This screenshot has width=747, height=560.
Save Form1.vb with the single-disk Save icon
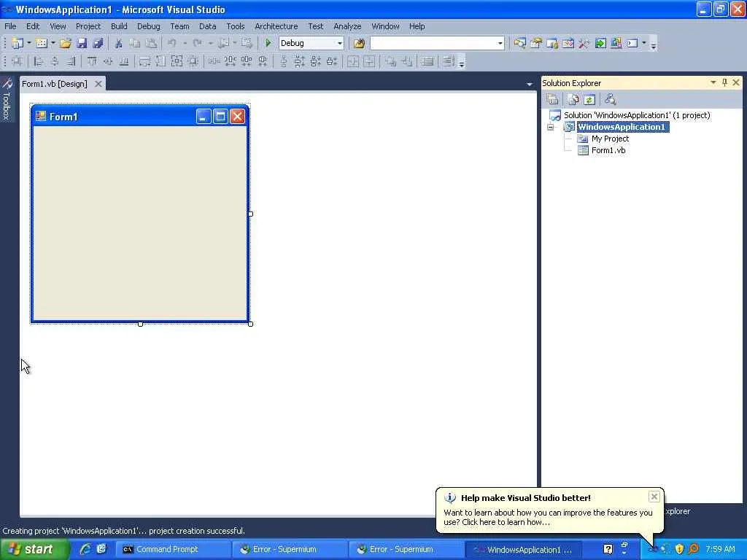point(82,43)
